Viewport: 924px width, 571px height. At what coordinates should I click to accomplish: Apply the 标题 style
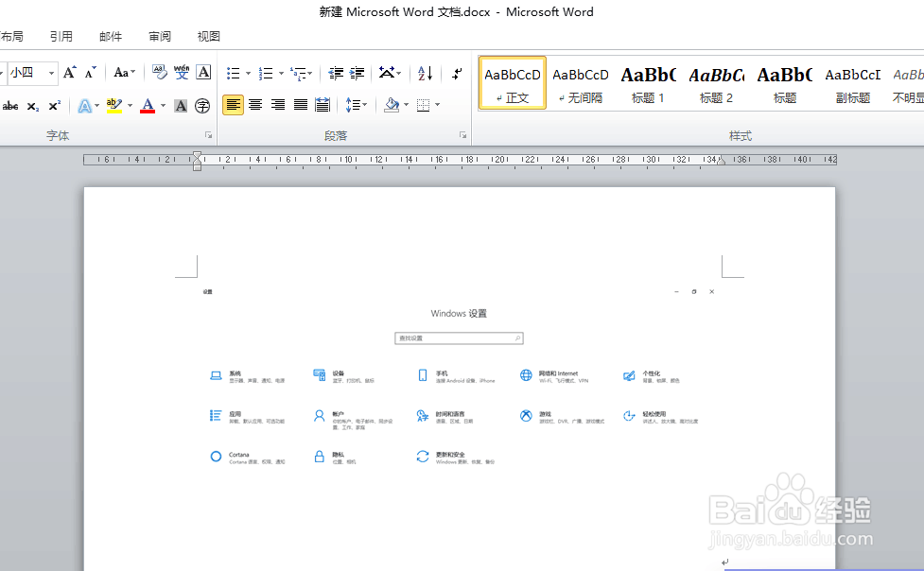coord(785,83)
